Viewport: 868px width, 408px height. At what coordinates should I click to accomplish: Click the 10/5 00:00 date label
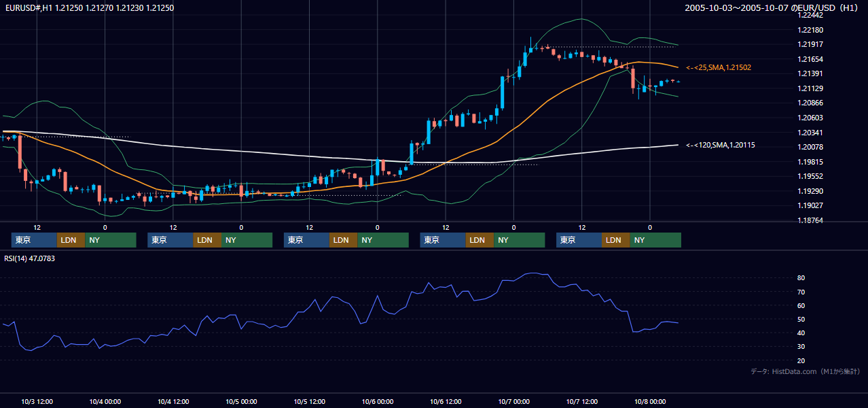point(241,401)
